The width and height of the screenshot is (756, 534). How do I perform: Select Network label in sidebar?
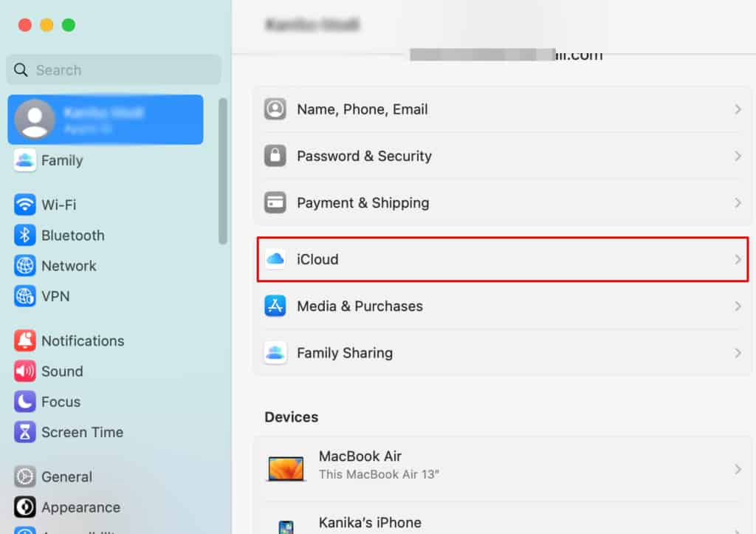tap(69, 266)
